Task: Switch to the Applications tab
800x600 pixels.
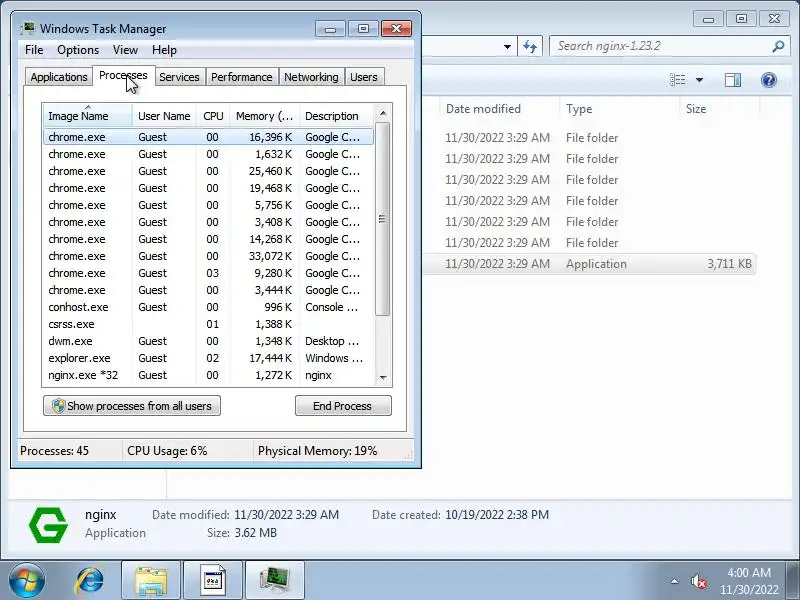Action: click(x=59, y=77)
